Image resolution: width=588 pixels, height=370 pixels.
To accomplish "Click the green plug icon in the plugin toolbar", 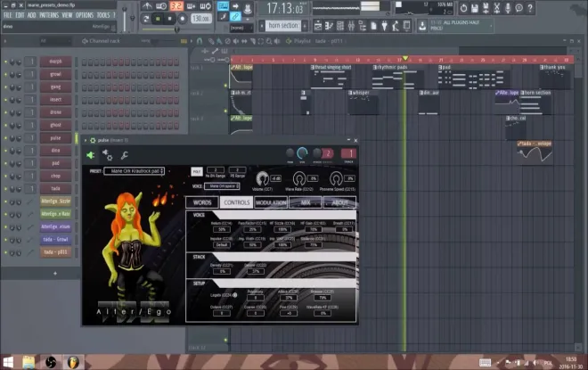I will (90, 155).
